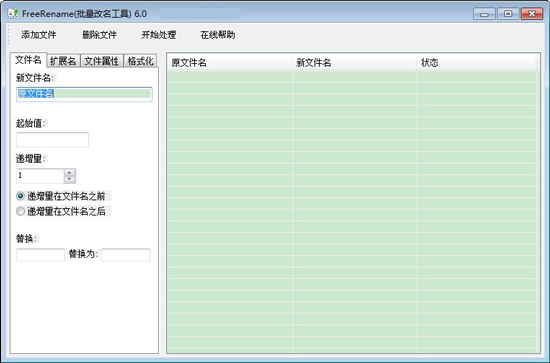550x363 pixels.
Task: Click the 删除文件 toolbar button
Action: pos(99,35)
